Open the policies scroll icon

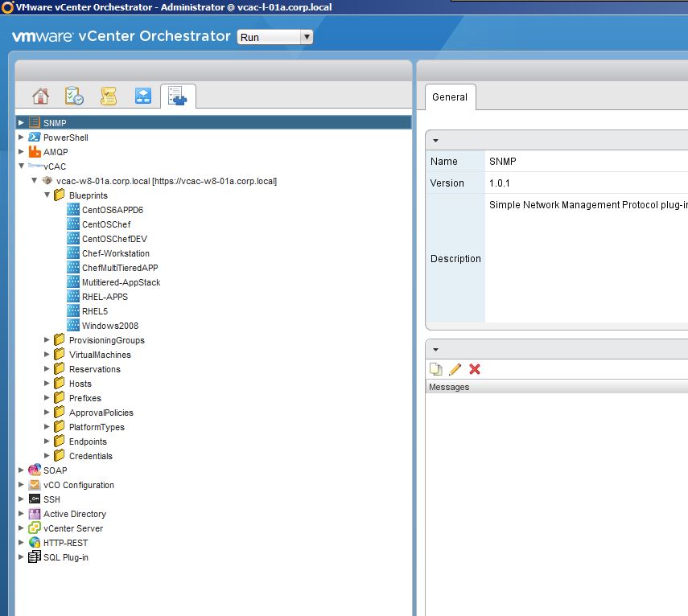tap(109, 96)
